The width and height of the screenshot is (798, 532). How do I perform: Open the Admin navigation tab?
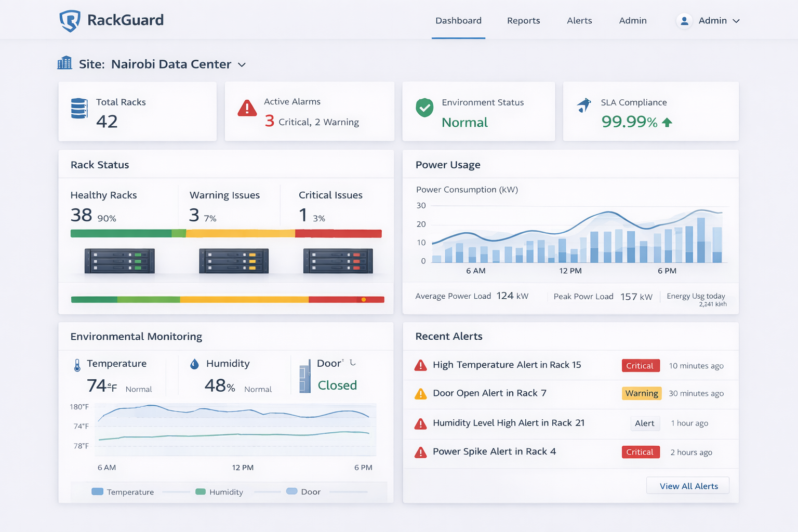pos(633,21)
